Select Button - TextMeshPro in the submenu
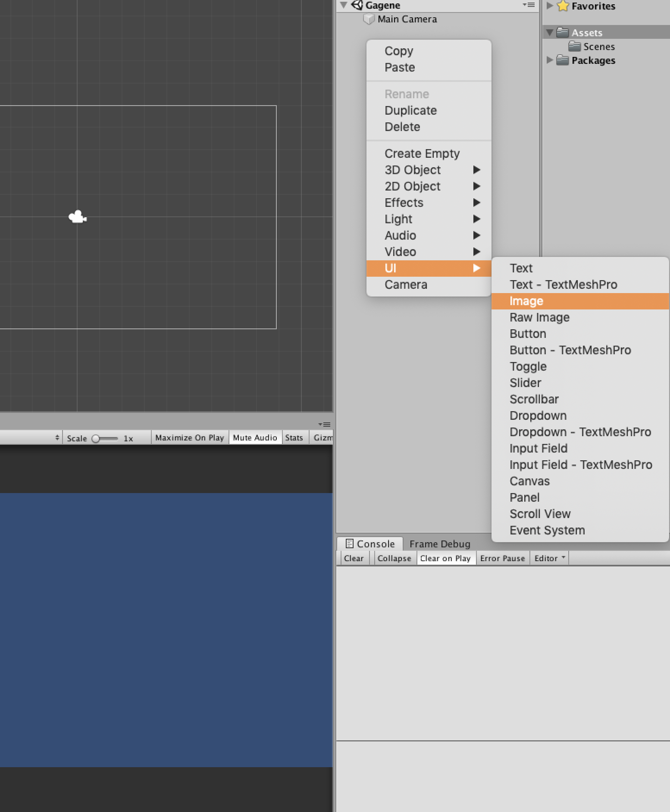670x812 pixels. tap(580, 350)
